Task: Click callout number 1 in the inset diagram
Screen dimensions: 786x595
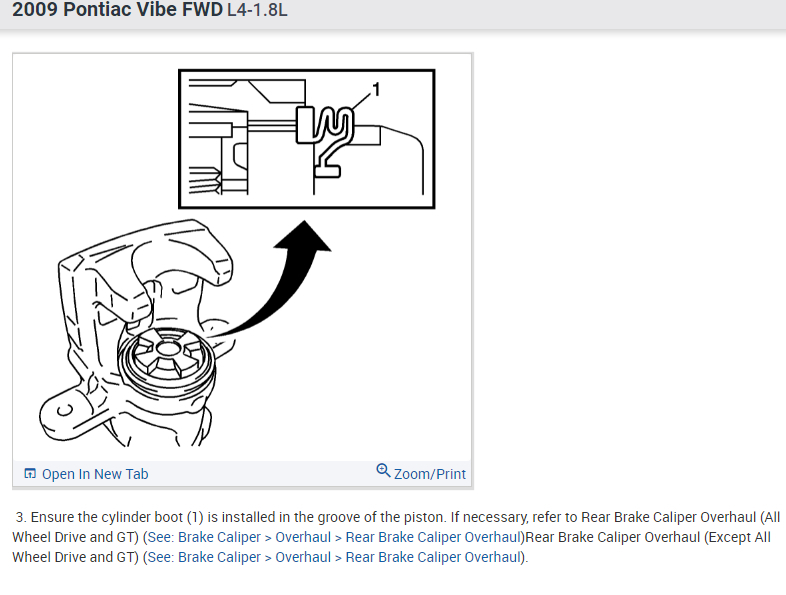Action: [x=376, y=90]
